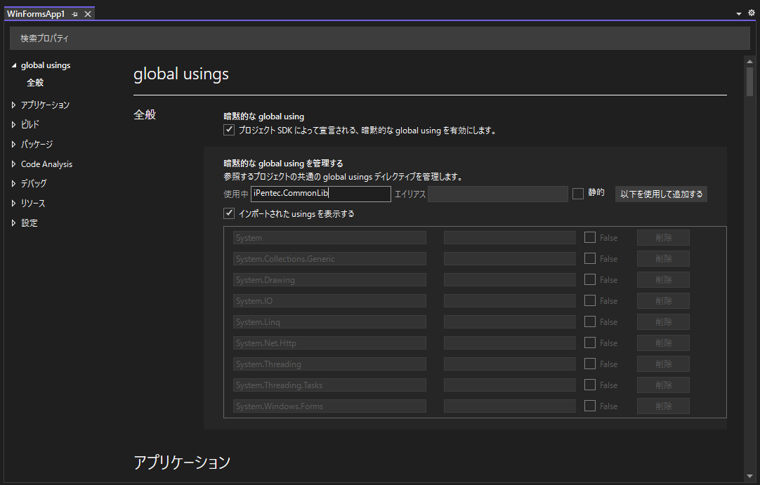Focus the 検索プロパティ search box

coord(380,38)
